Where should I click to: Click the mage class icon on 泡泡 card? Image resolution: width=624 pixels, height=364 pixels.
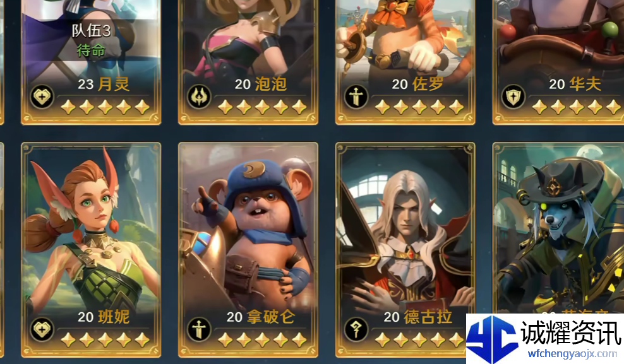(x=199, y=97)
